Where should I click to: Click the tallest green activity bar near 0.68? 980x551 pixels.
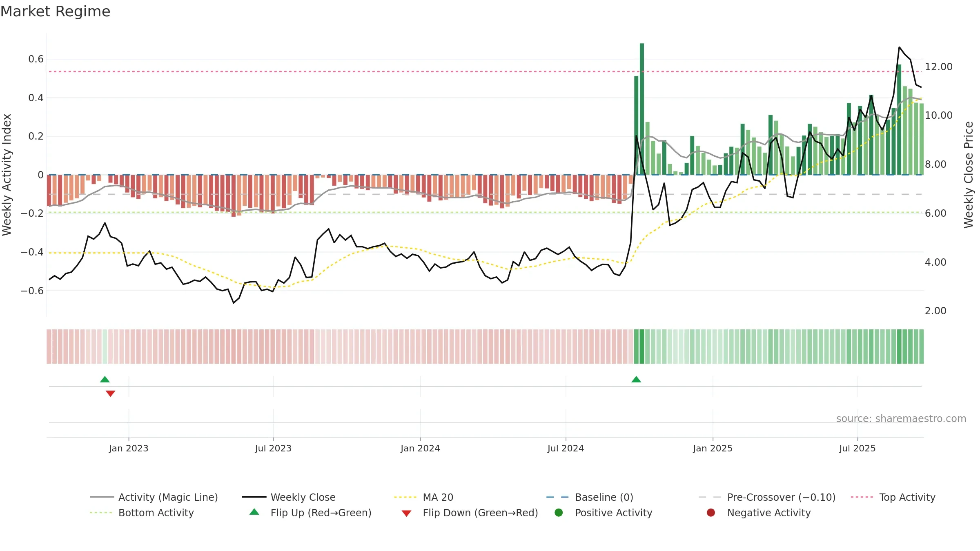[642, 109]
